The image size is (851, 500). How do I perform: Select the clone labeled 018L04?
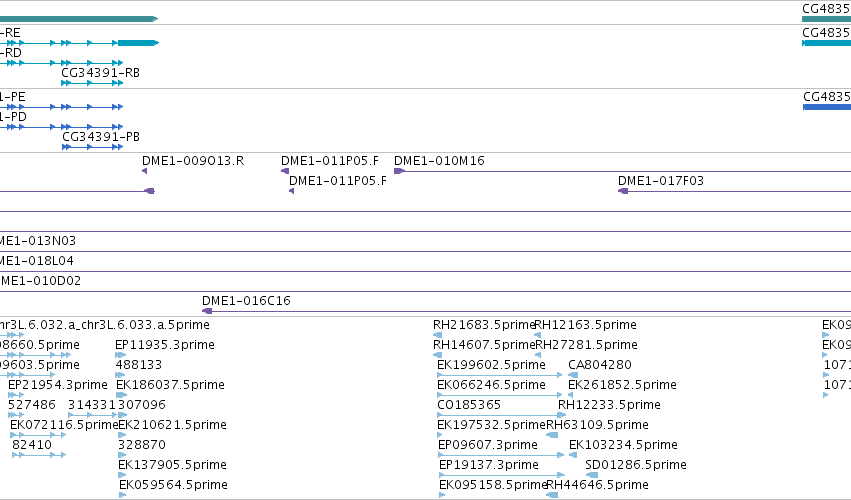pos(36,261)
